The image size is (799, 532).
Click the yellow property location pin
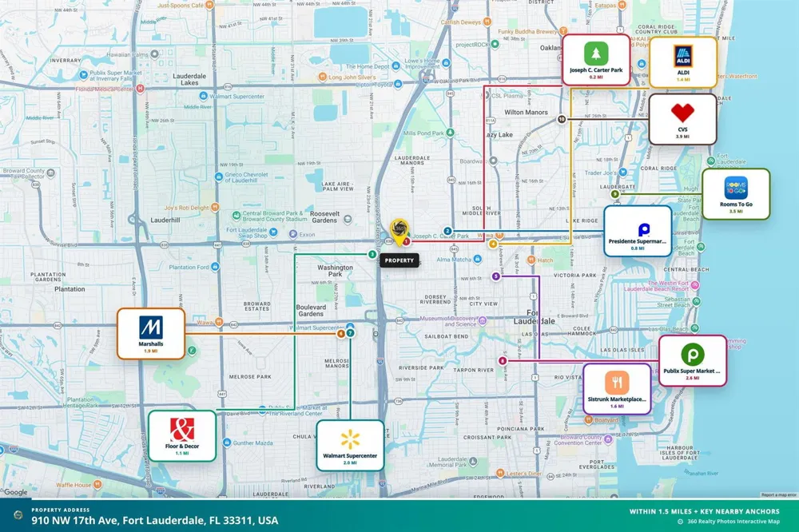point(399,232)
